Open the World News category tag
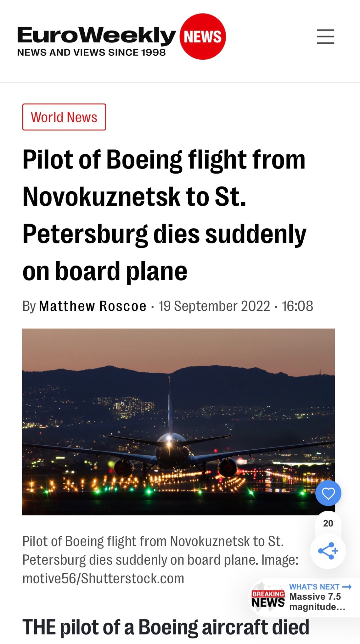The width and height of the screenshot is (360, 644). pyautogui.click(x=64, y=117)
